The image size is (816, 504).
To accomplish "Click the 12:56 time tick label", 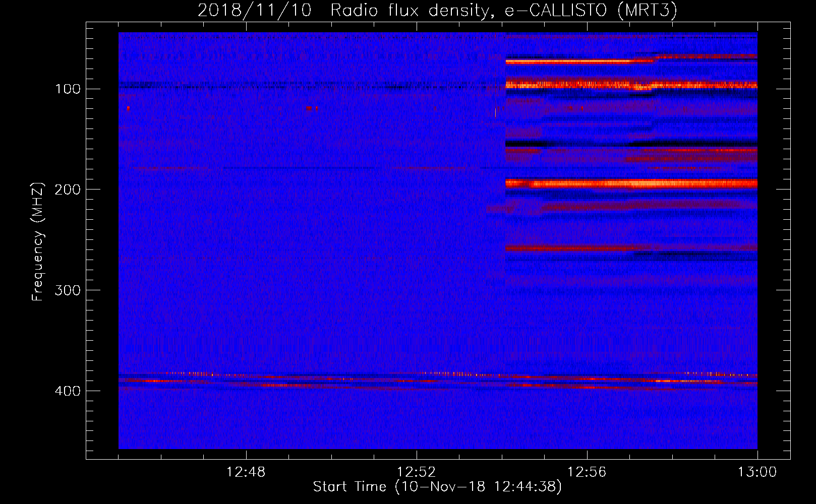I will pyautogui.click(x=587, y=472).
